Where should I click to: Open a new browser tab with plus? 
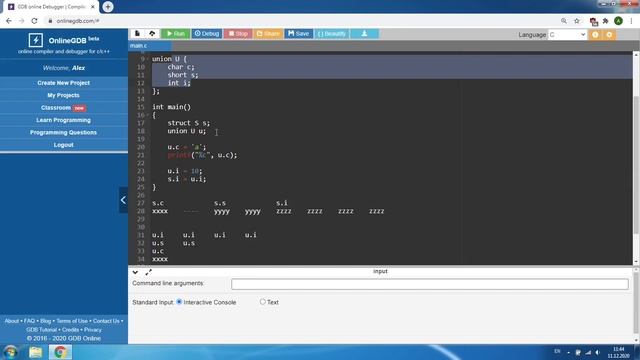(x=108, y=7)
